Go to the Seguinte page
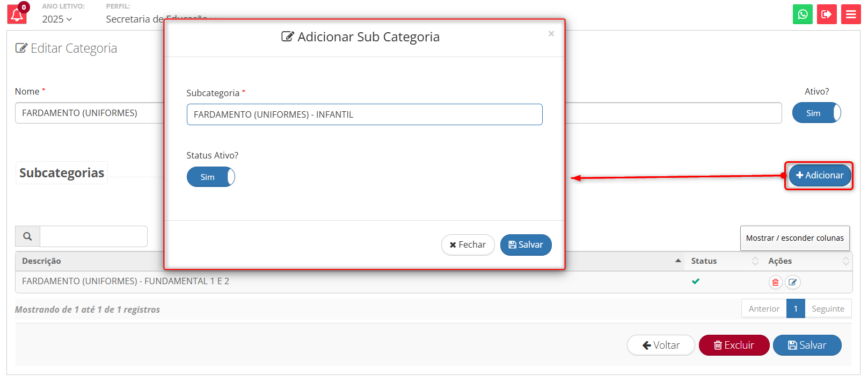 (x=828, y=308)
